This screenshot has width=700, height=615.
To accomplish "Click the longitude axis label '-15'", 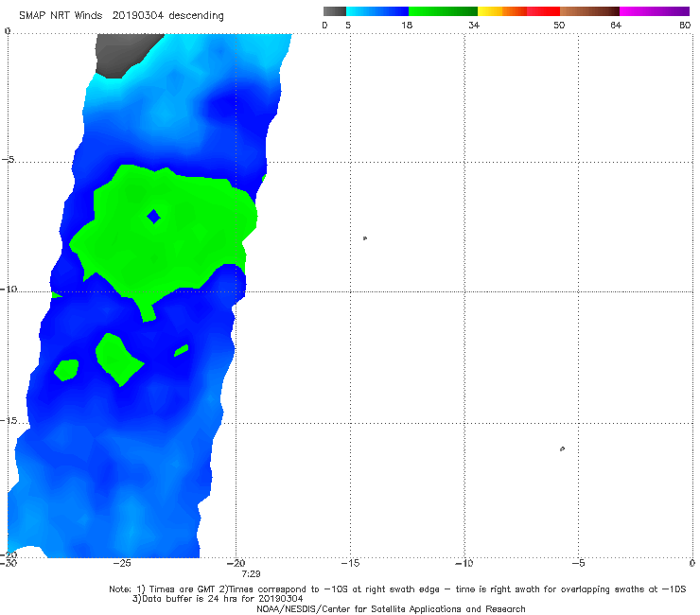I will click(350, 563).
